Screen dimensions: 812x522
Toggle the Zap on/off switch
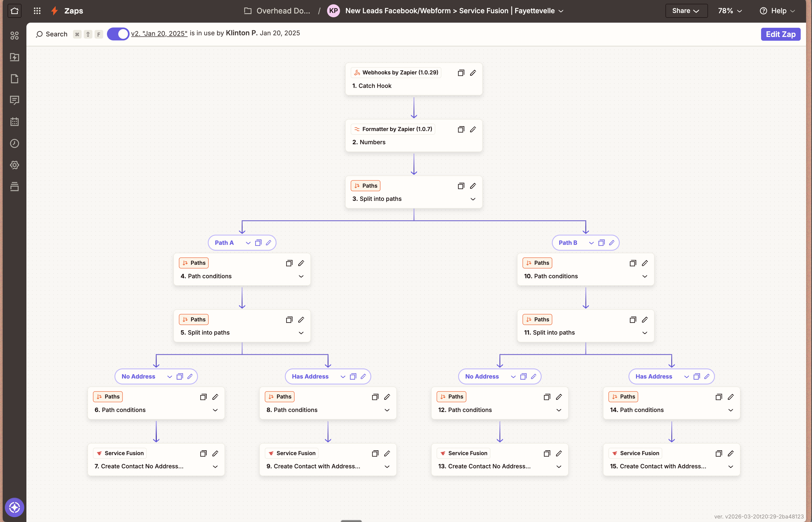point(118,34)
